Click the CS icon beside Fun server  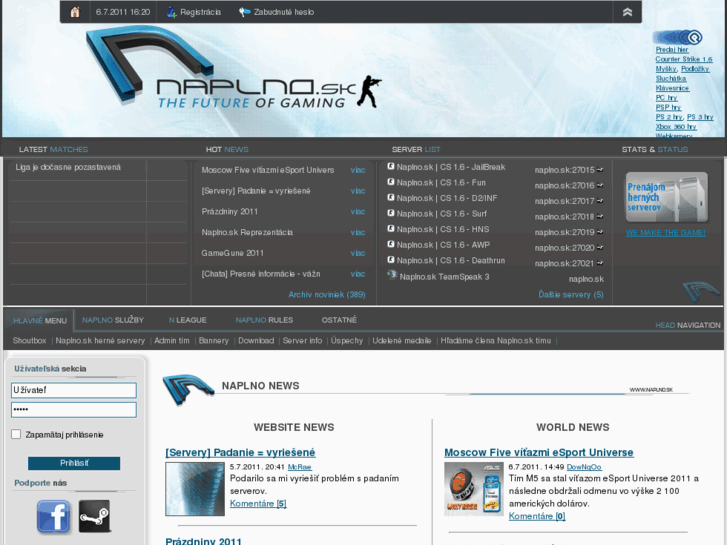coord(391,182)
